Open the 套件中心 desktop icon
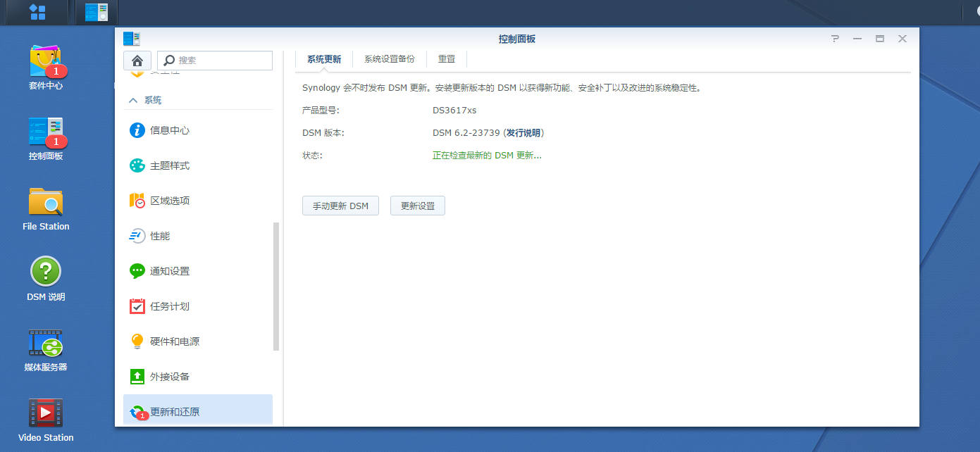 click(x=46, y=68)
